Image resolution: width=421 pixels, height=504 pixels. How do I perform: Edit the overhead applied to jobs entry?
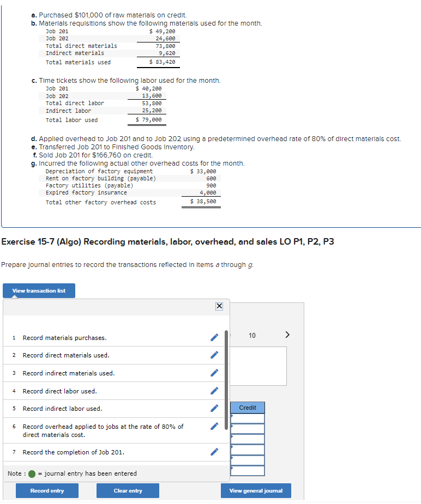tap(214, 426)
